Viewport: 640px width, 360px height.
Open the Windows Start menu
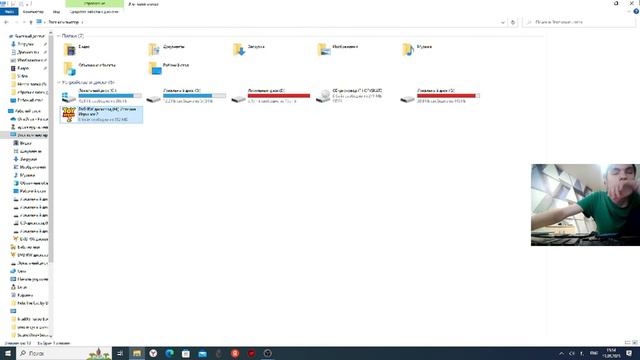(x=8, y=353)
